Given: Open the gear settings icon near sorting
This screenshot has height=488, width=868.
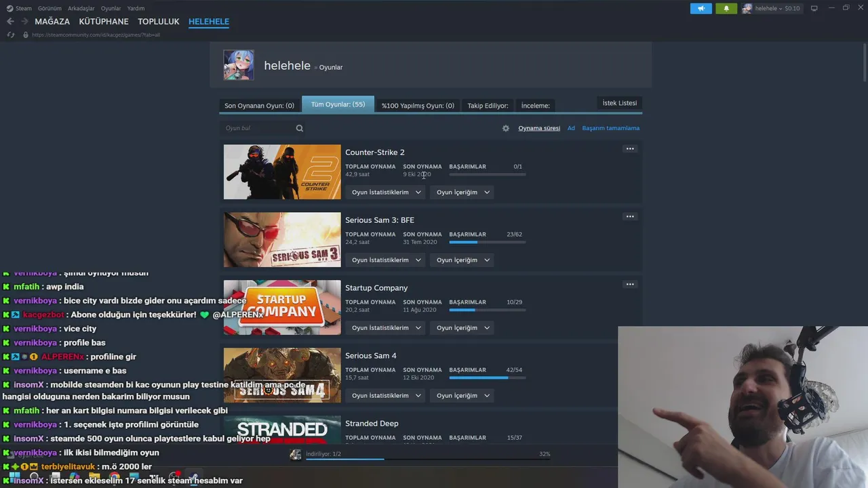Looking at the screenshot, I should pos(506,128).
